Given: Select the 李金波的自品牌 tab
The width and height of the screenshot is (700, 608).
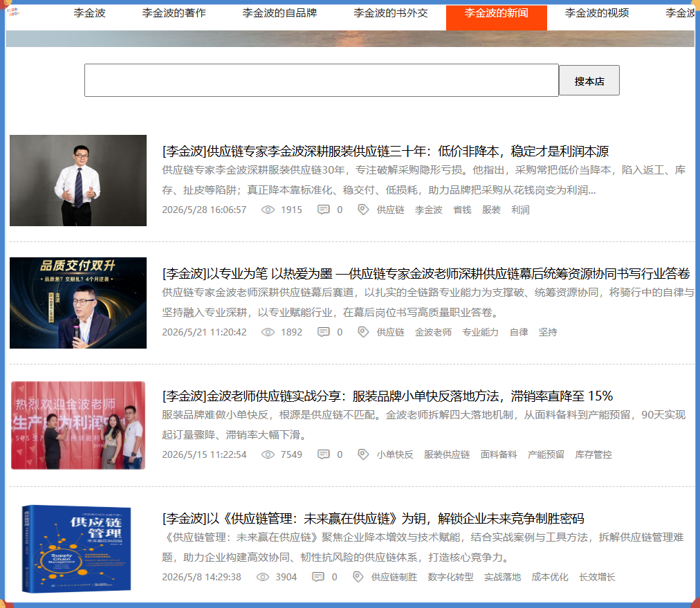Looking at the screenshot, I should click(x=279, y=13).
